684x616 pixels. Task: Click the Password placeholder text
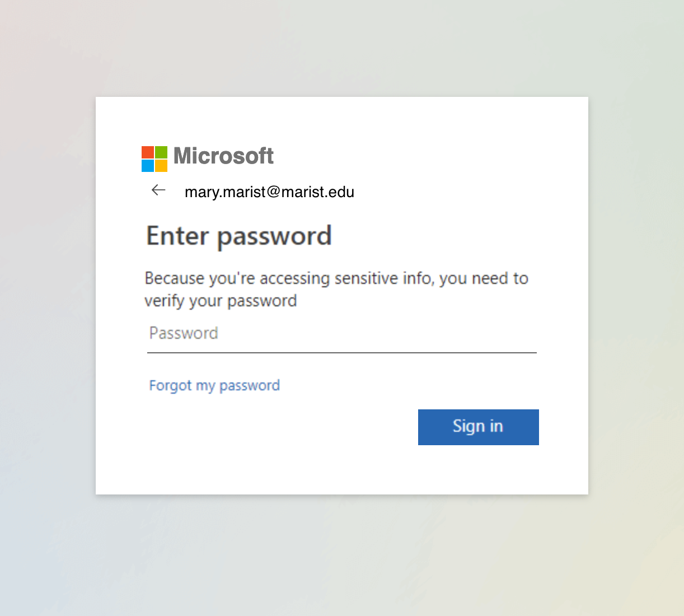click(x=184, y=333)
